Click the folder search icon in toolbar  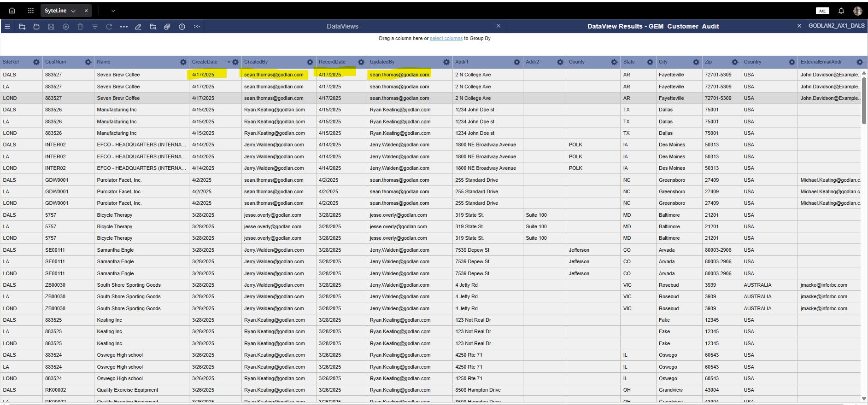click(x=153, y=27)
